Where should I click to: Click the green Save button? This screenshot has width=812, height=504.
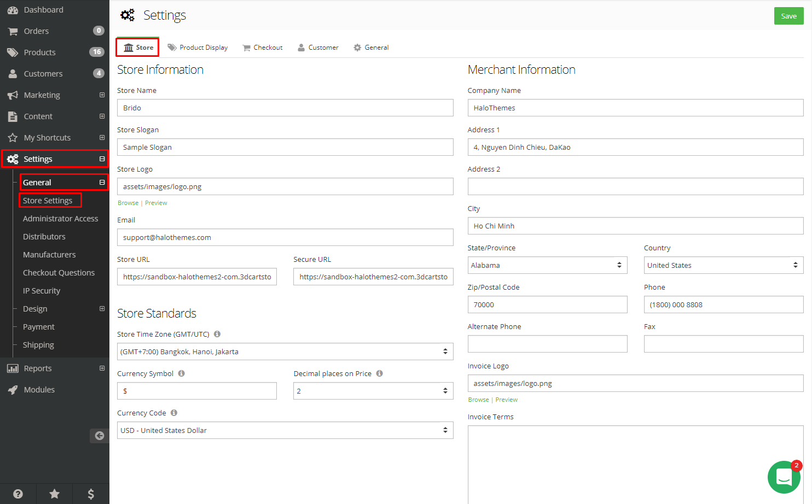(x=788, y=16)
